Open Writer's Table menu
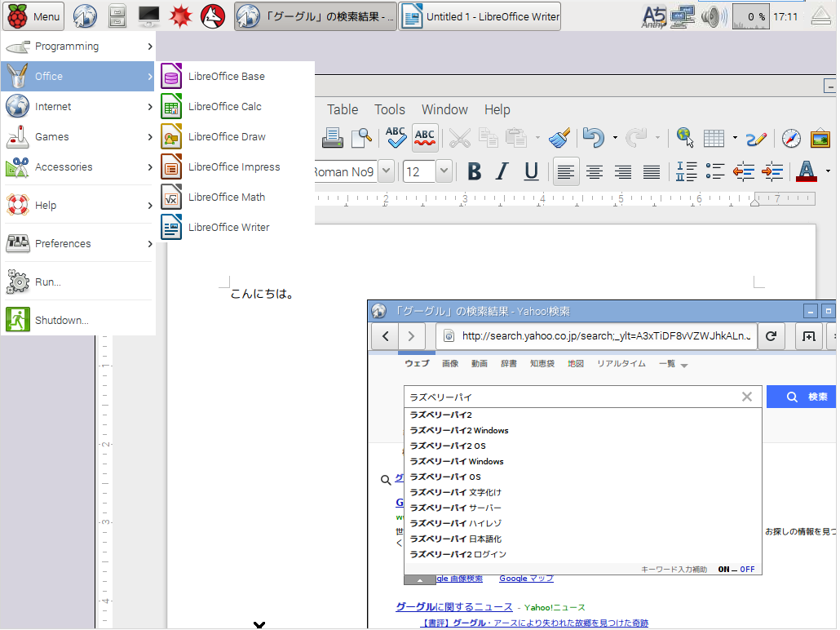The width and height of the screenshot is (840, 630). [343, 109]
